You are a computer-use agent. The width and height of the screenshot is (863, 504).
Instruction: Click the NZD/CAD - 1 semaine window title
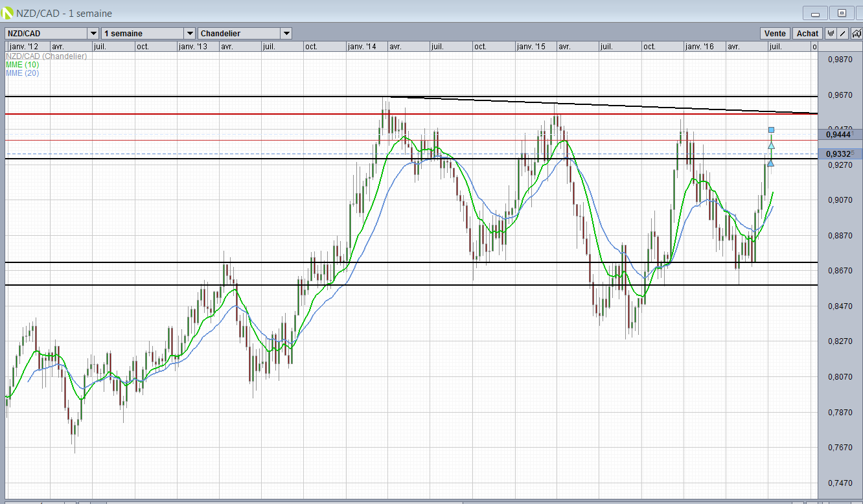tap(65, 14)
